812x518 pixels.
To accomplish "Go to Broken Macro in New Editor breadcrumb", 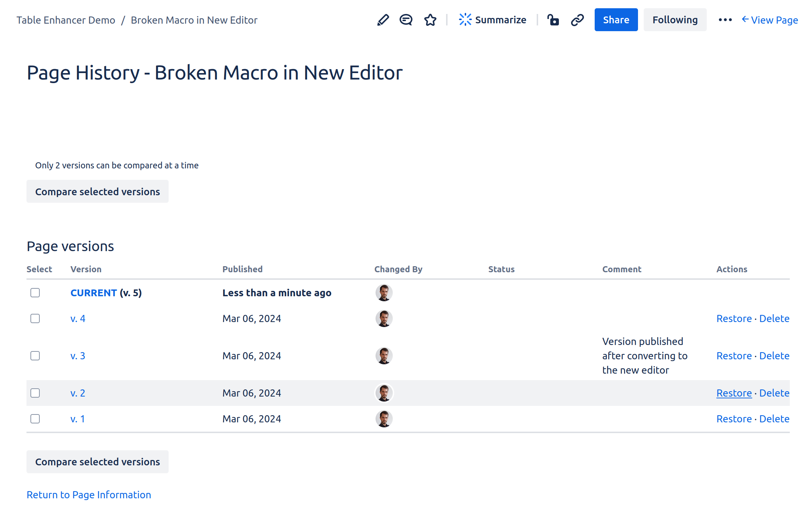I will point(194,20).
